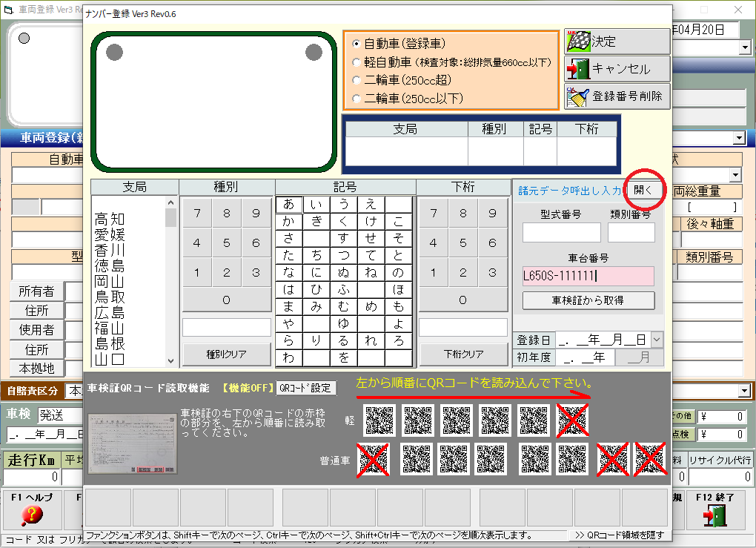Select 岡山 in the 支局 list
This screenshot has height=548, width=756.
point(110,281)
